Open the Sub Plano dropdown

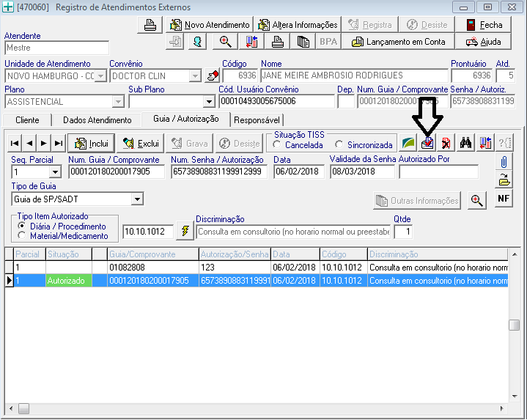pyautogui.click(x=209, y=101)
